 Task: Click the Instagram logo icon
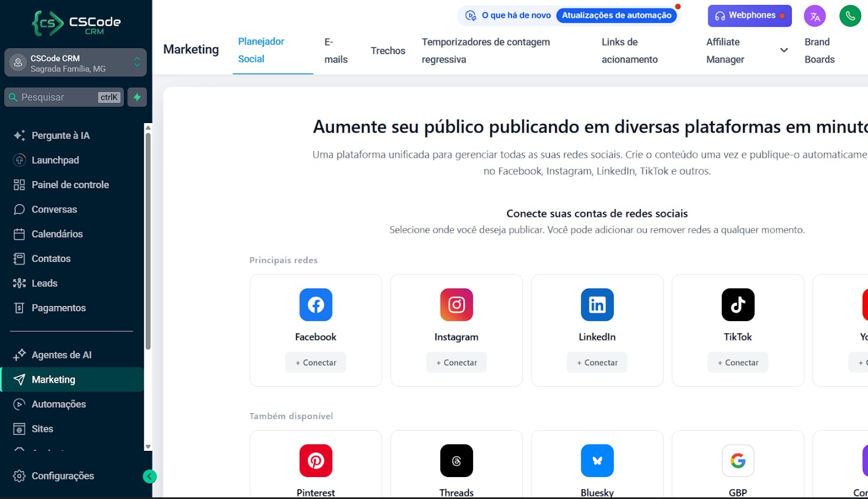[457, 305]
